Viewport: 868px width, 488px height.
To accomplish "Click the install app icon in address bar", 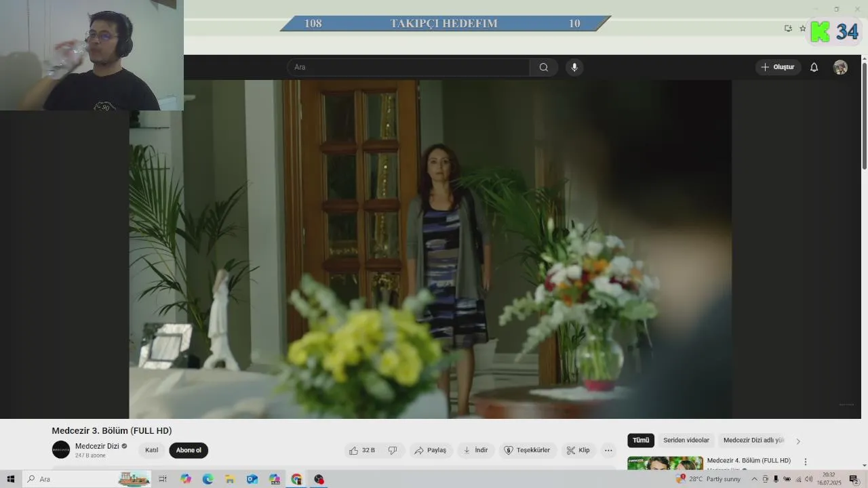I will 788,28.
